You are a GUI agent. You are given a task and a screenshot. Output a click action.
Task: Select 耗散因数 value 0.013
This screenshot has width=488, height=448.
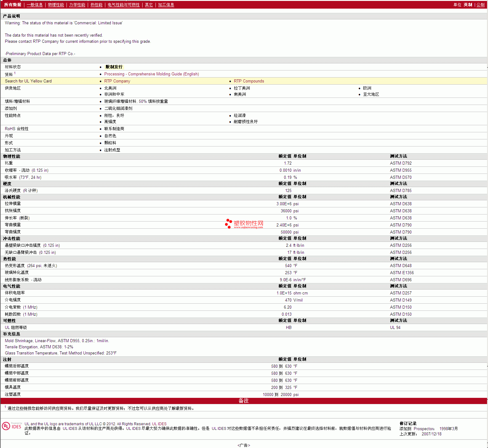click(287, 314)
